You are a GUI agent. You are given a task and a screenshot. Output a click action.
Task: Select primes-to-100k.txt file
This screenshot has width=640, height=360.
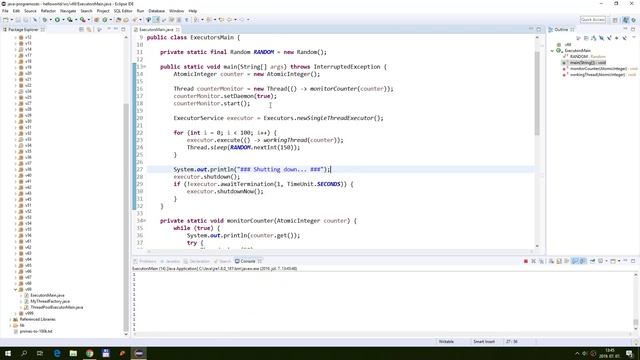[36, 331]
